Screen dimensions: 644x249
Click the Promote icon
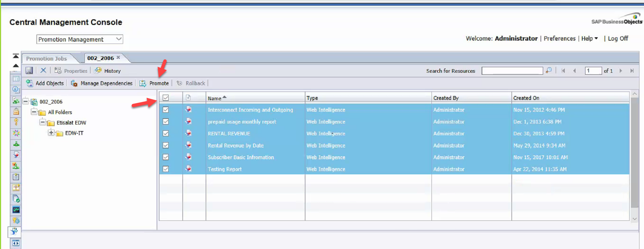(143, 83)
